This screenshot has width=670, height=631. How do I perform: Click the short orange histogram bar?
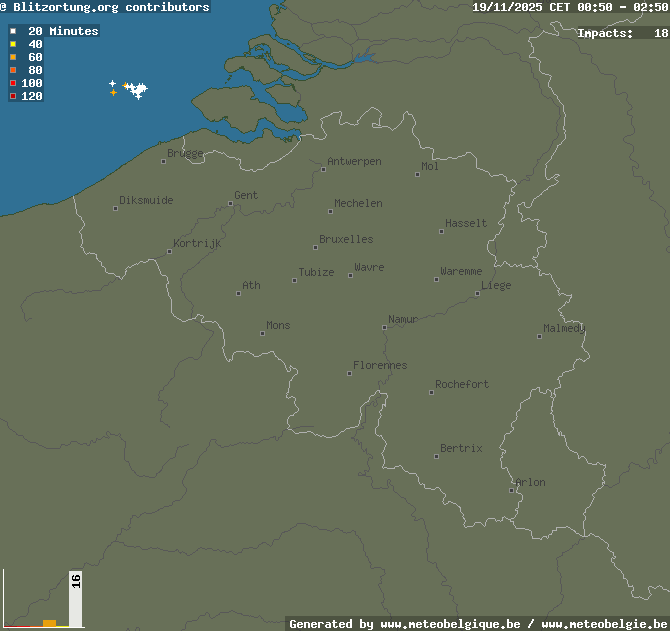click(x=49, y=623)
